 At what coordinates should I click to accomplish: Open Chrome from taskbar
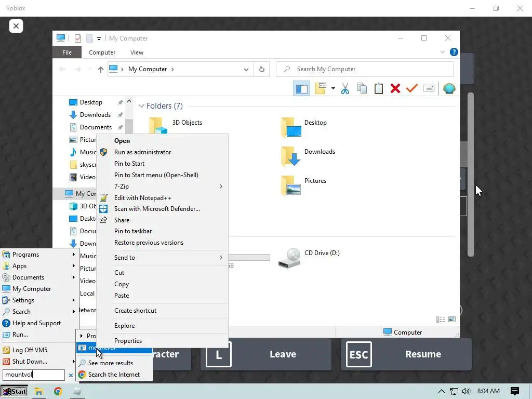pos(58,392)
